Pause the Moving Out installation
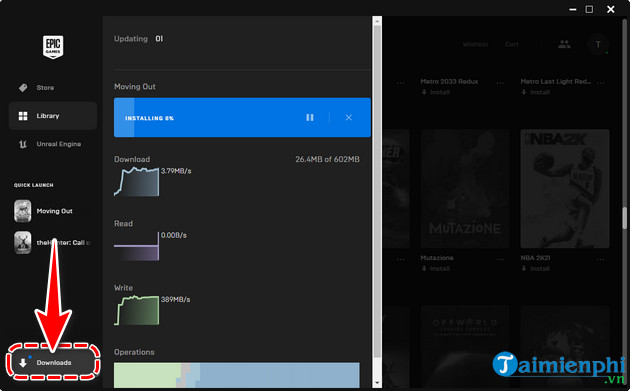The image size is (630, 391). (x=310, y=117)
